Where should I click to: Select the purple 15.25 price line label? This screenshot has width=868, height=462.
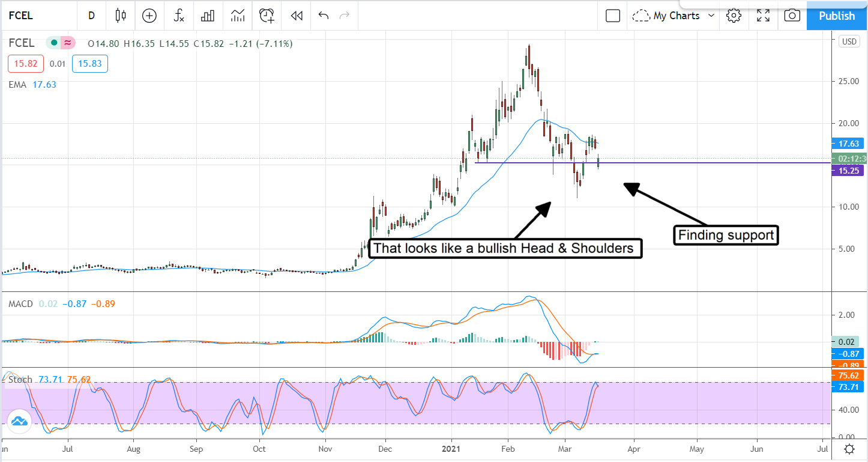click(x=846, y=171)
